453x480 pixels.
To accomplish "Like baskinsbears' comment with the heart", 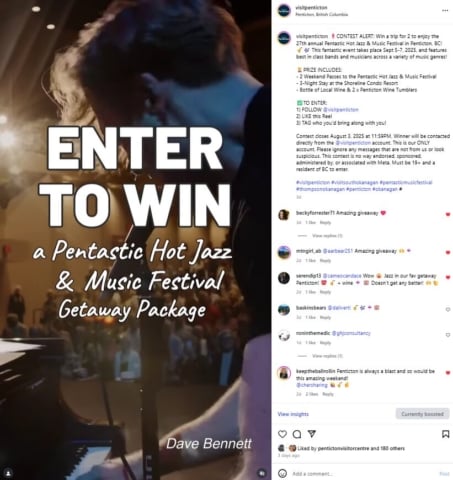I will click(x=448, y=309).
